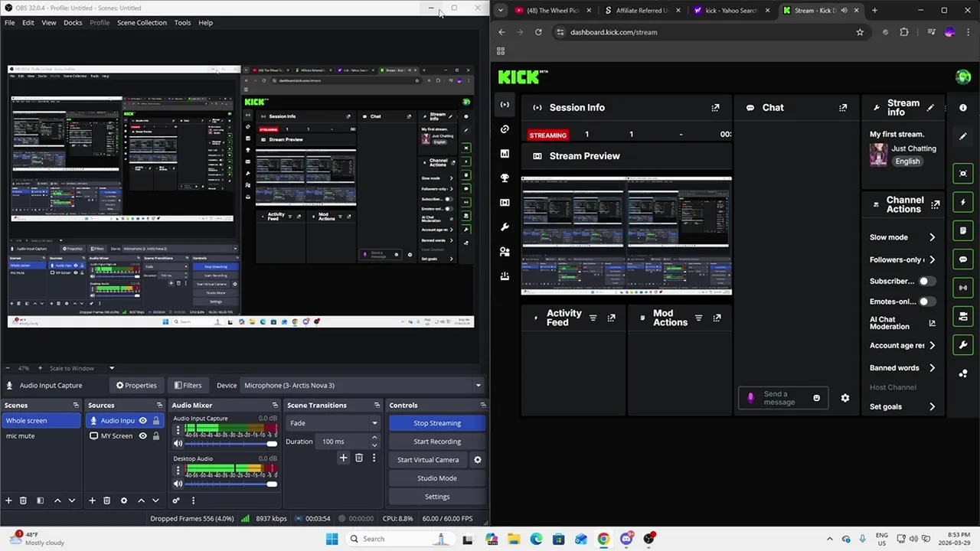Toggle lock on Audio Input source

pyautogui.click(x=156, y=420)
